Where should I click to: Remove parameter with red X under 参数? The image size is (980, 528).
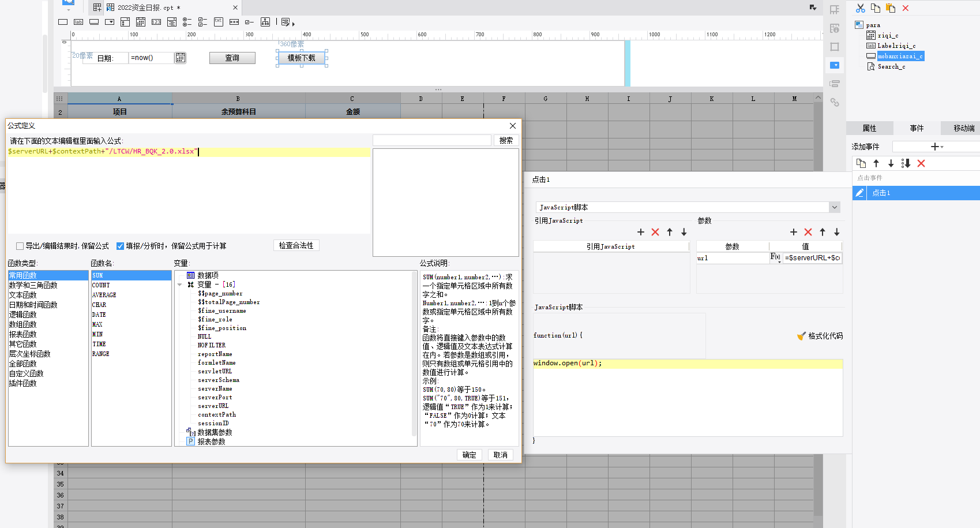(x=808, y=232)
